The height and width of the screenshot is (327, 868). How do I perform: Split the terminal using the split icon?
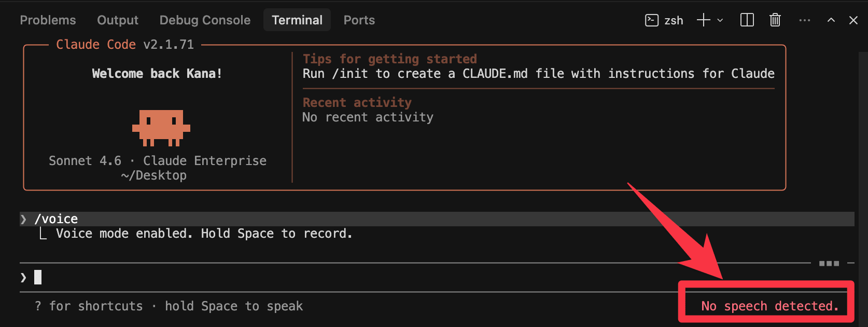click(x=747, y=20)
